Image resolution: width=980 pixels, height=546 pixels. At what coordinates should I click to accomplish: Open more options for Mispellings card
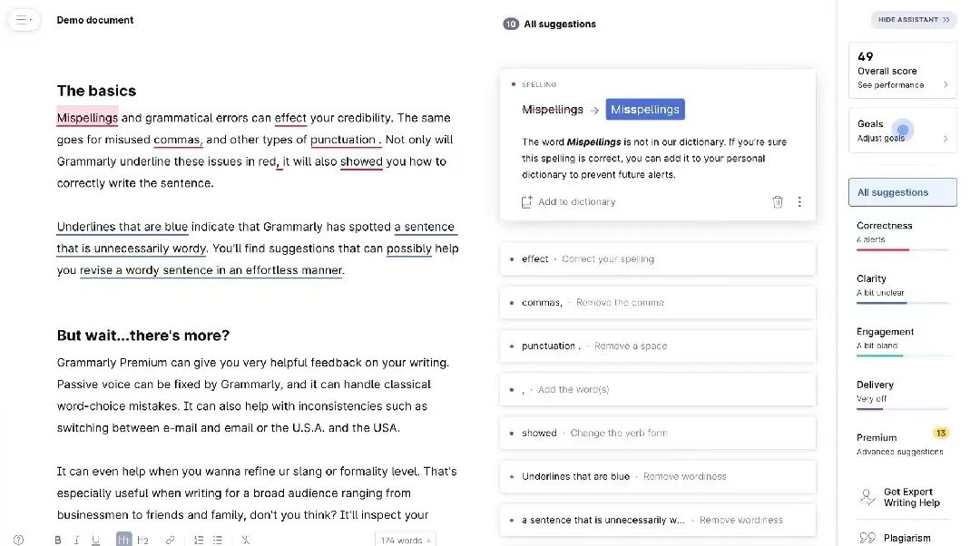799,201
